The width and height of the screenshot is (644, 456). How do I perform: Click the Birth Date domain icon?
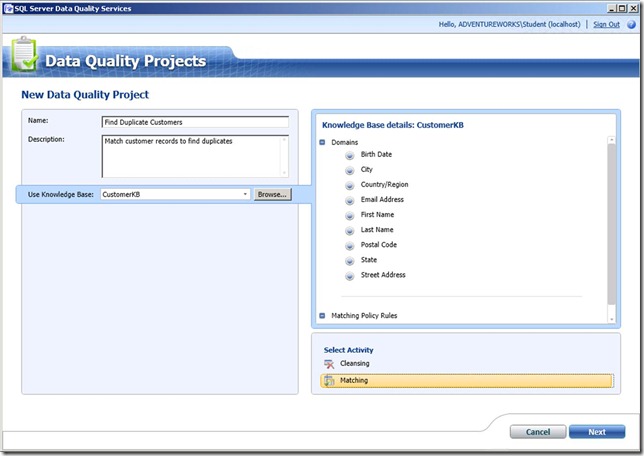[350, 155]
